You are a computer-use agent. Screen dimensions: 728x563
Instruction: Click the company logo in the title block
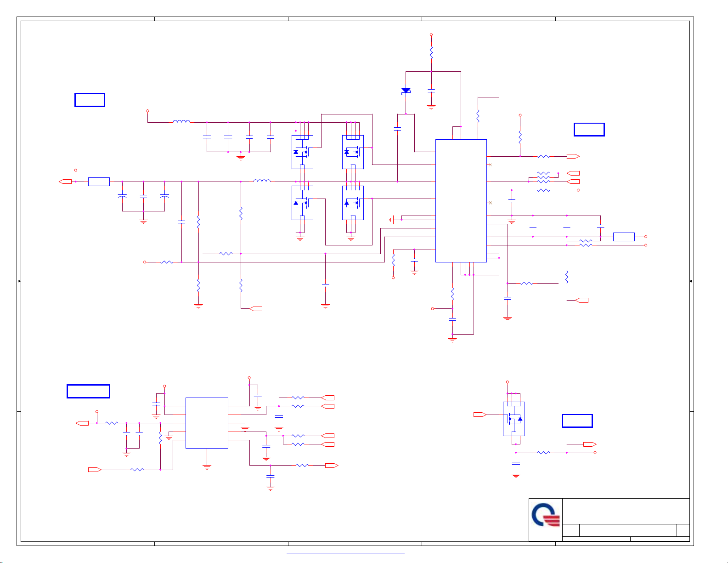546,515
